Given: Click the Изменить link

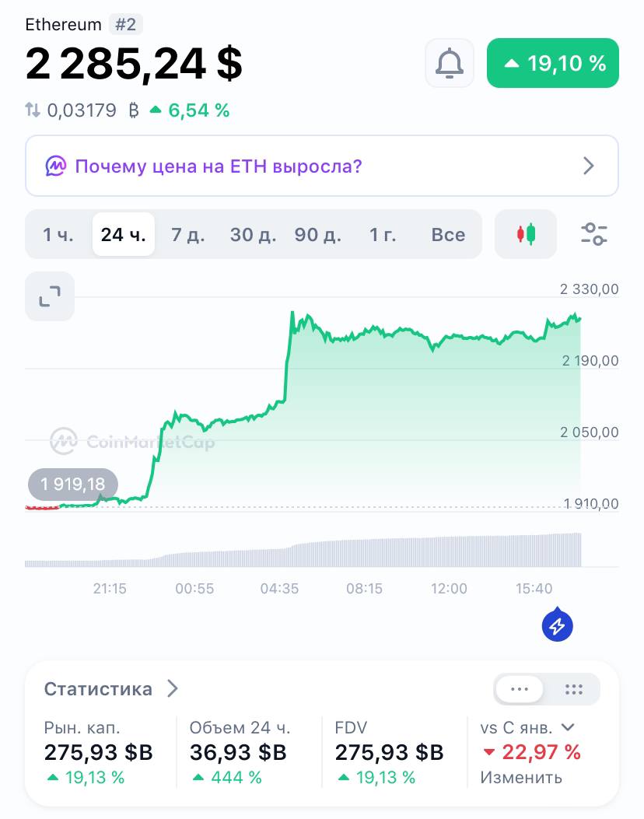Looking at the screenshot, I should click(521, 777).
